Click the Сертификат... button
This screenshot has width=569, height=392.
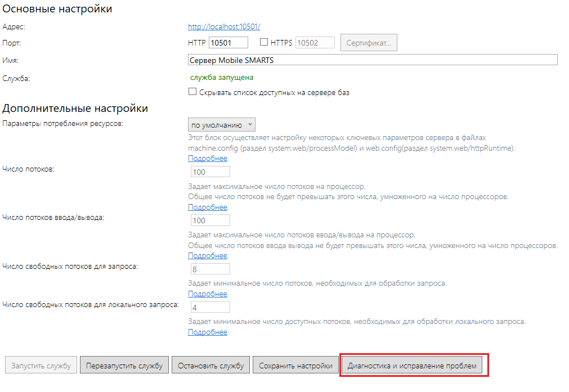(369, 42)
